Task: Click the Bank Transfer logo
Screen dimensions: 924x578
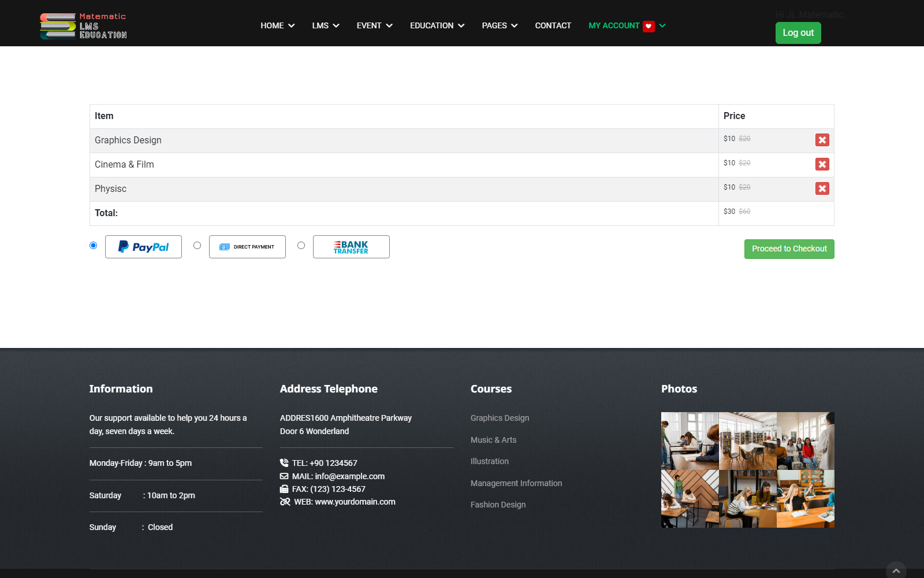Action: [351, 247]
